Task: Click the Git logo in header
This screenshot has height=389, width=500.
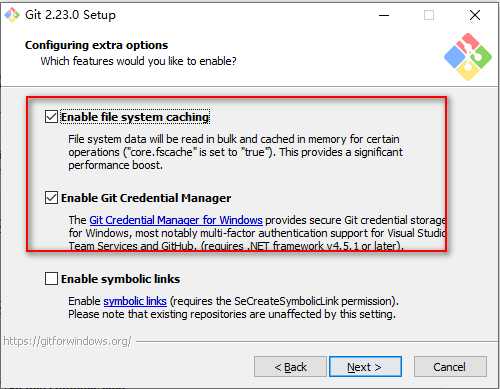Action: point(468,57)
